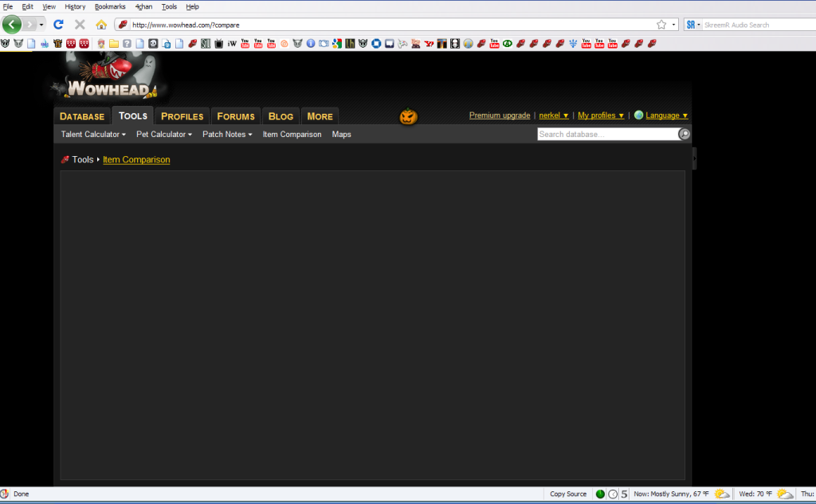Click the sidebar collapse handle
The image size is (816, 504).
click(694, 158)
